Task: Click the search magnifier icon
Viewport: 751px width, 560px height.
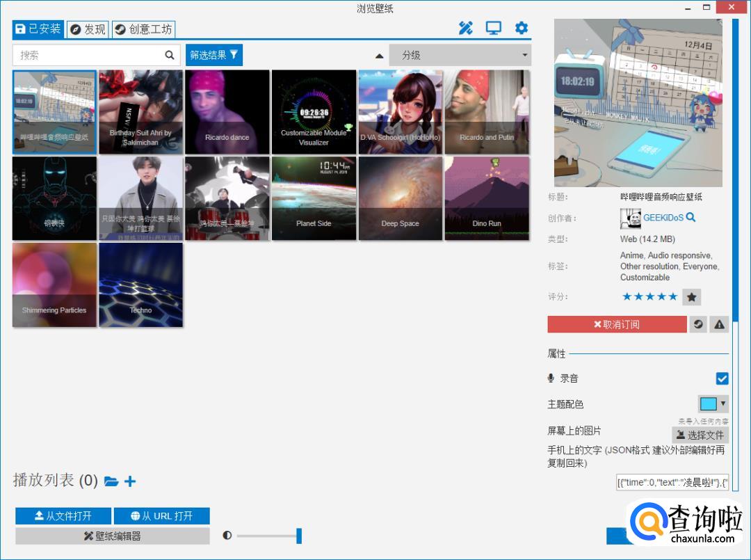Action: (170, 55)
